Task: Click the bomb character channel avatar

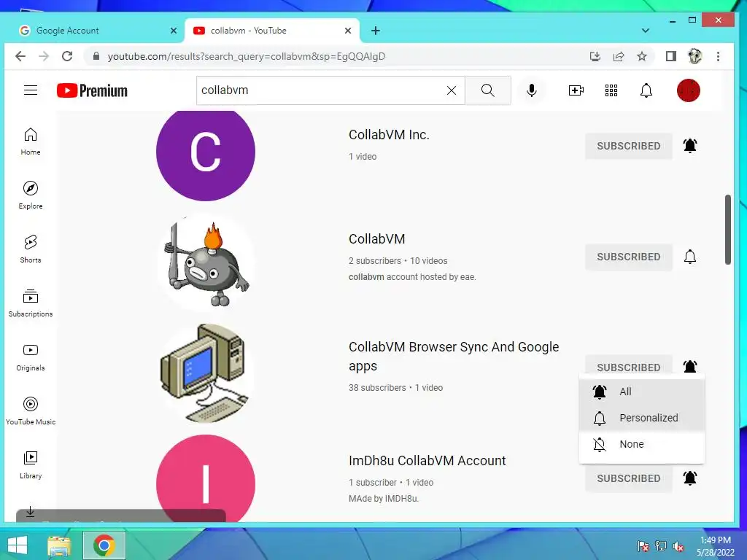Action: point(206,262)
